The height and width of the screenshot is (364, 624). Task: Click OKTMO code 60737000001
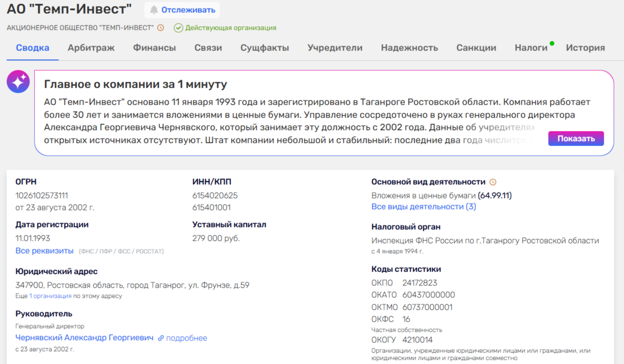428,307
